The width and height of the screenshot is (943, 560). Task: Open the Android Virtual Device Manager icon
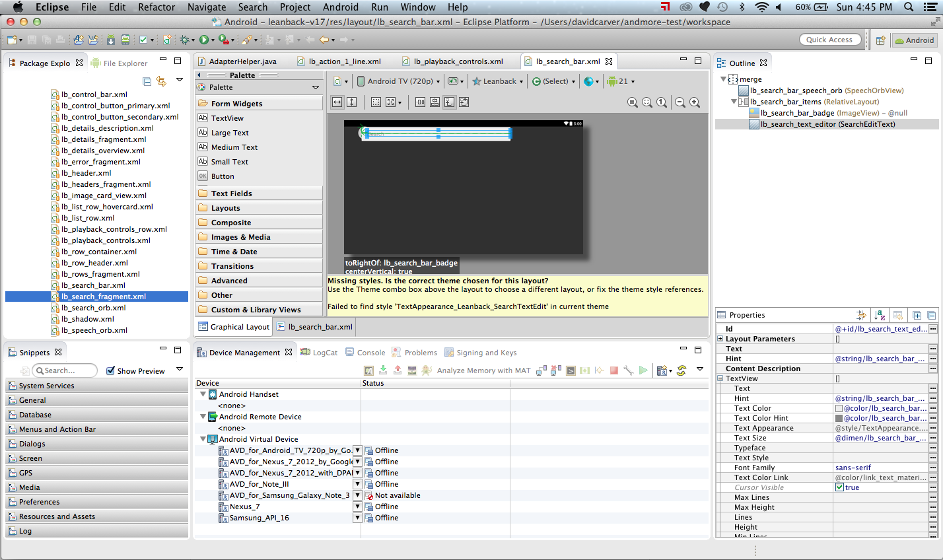tap(125, 40)
